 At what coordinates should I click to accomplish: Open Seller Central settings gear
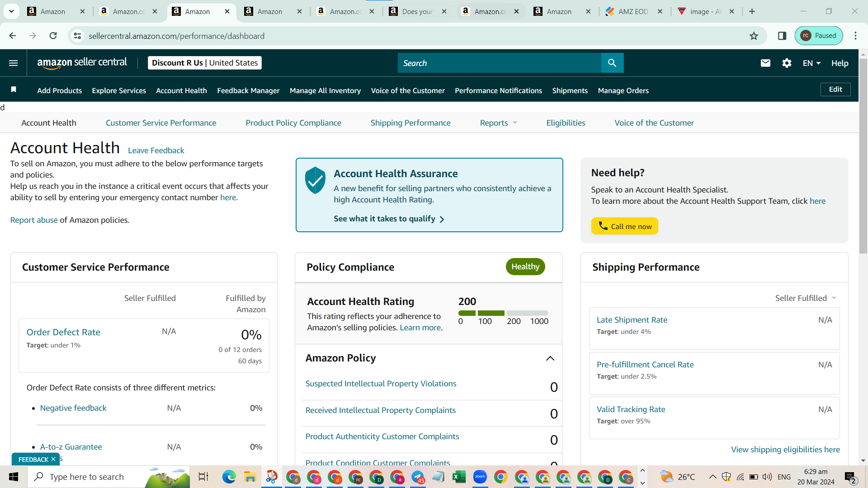coord(787,63)
